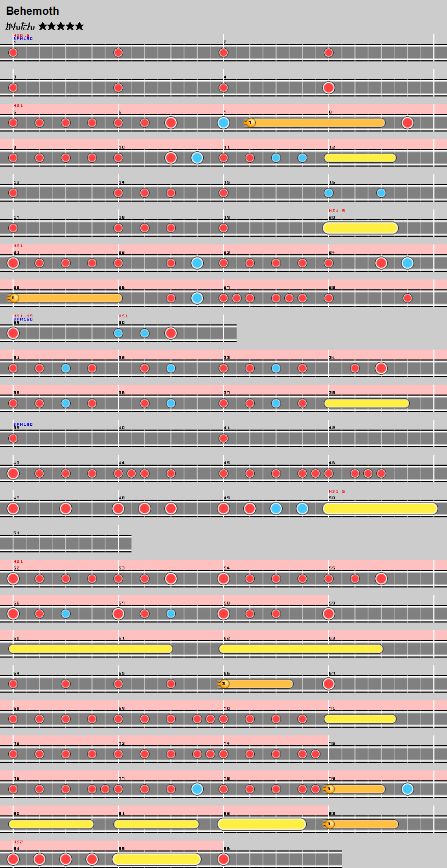Image resolution: width=447 pixels, height=868 pixels.
Task: Select the large blue note starting measure 7
Action: click(224, 123)
